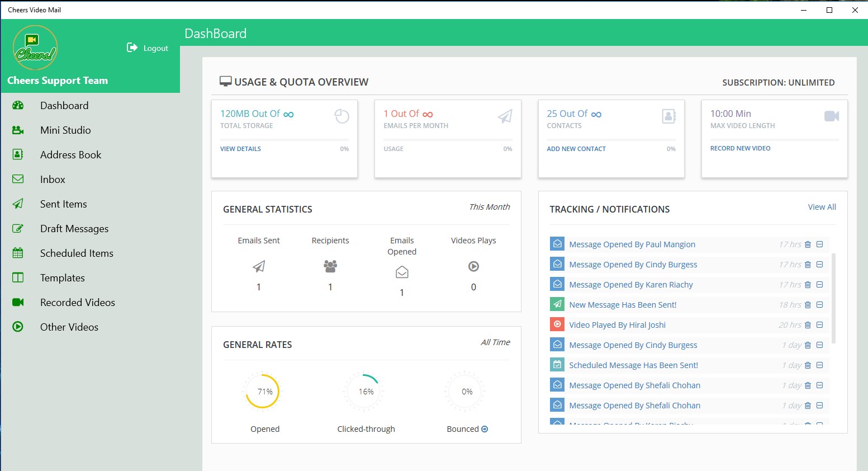This screenshot has height=471, width=868.
Task: Go to Address Book
Action: click(70, 154)
